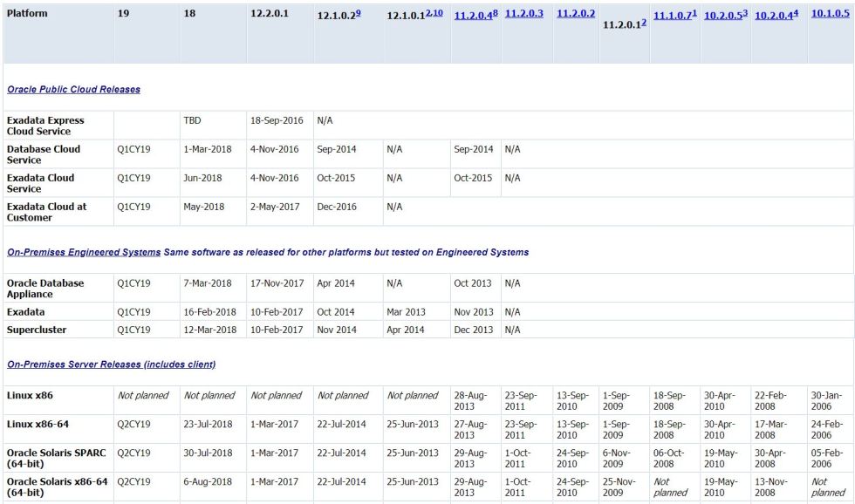The height and width of the screenshot is (504, 855).
Task: Click the Jun-2018 cell
Action: coord(202,178)
